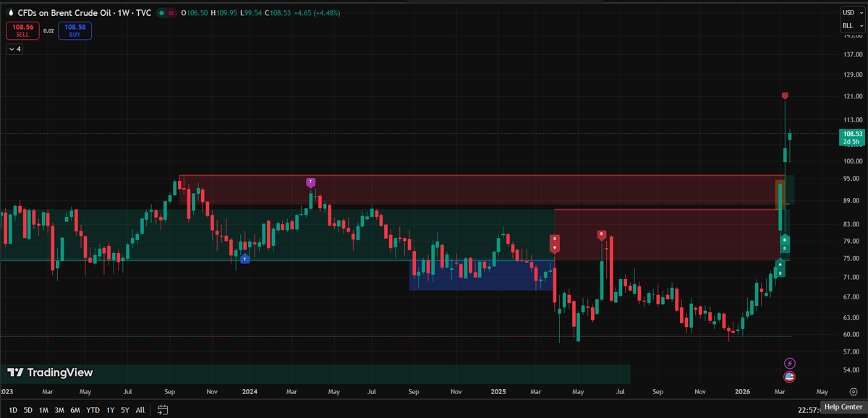The image size is (868, 418).
Task: Click the high price value H109.95
Action: pos(224,13)
